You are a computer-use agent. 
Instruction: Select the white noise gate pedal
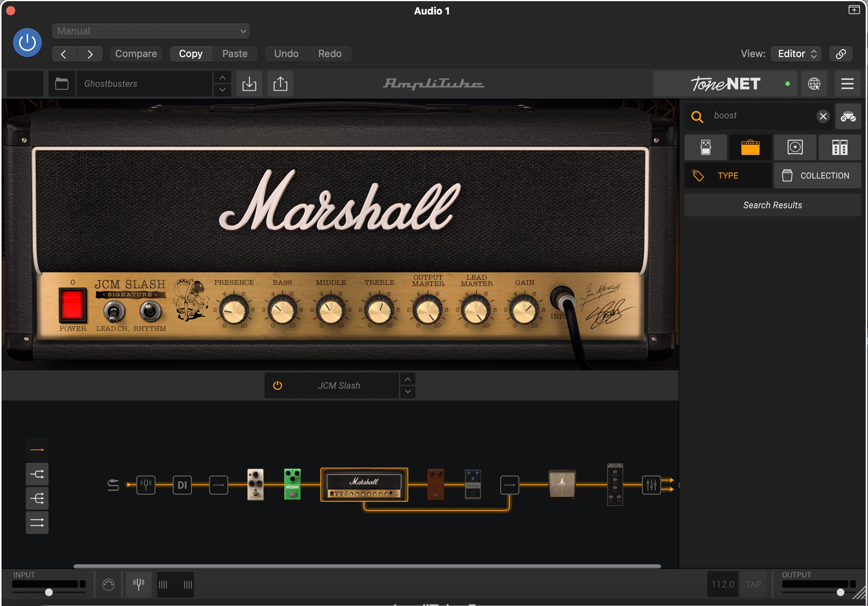click(255, 485)
